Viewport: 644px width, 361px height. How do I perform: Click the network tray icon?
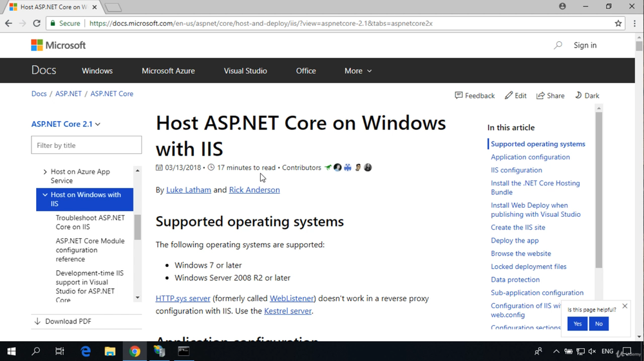click(x=580, y=351)
